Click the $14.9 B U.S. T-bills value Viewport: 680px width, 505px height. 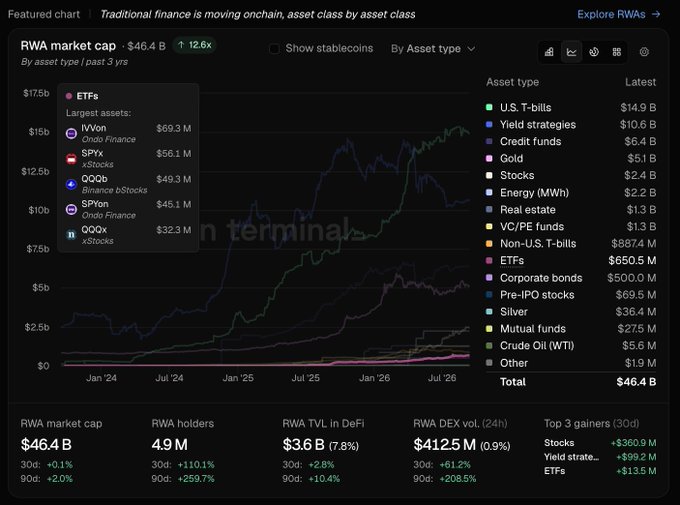coord(638,107)
